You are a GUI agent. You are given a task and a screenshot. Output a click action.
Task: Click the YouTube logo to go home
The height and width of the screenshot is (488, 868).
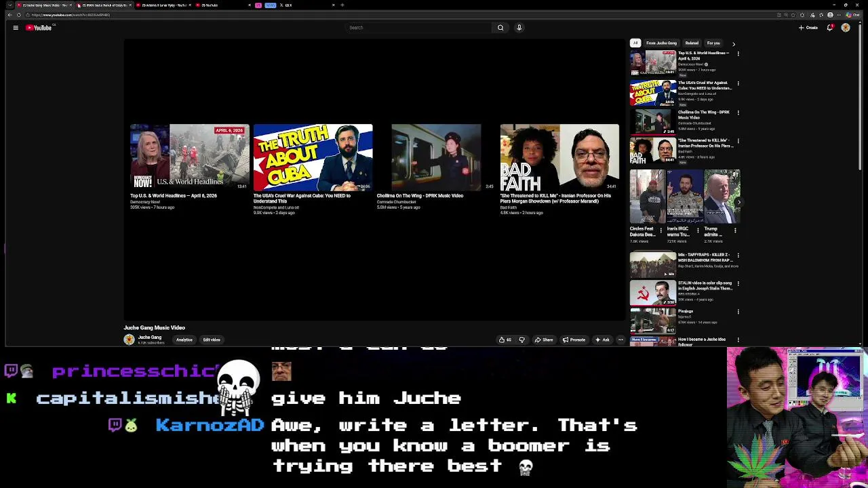point(39,28)
